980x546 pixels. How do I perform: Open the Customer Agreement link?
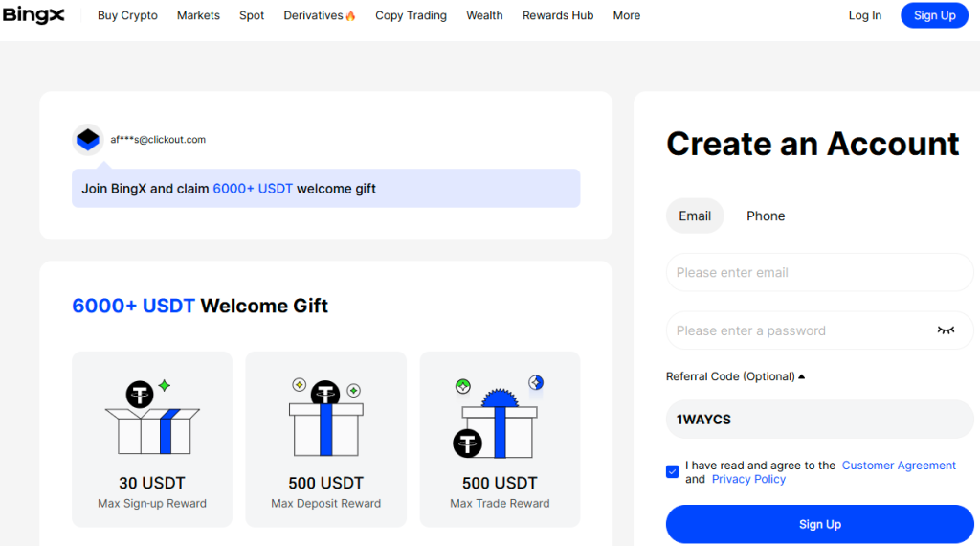(899, 466)
